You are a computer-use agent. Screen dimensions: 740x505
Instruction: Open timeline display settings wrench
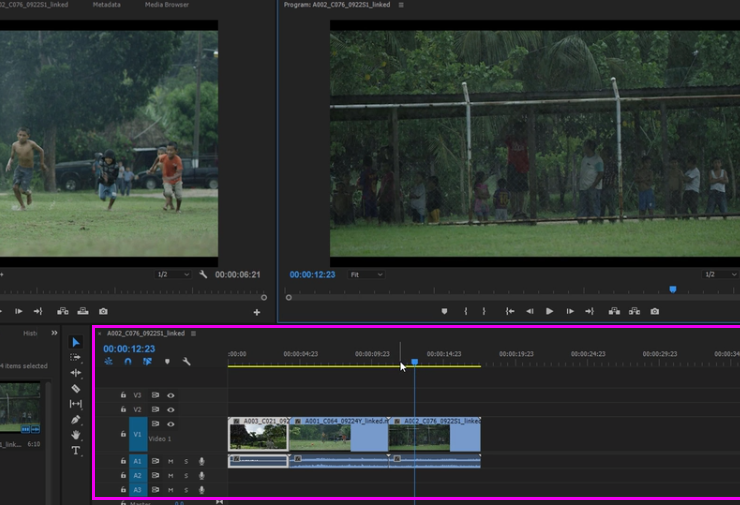tap(186, 362)
